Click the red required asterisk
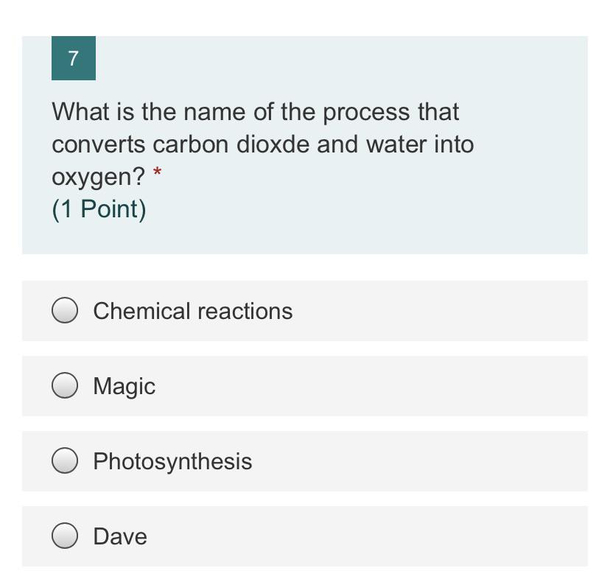The width and height of the screenshot is (610, 582). click(157, 176)
